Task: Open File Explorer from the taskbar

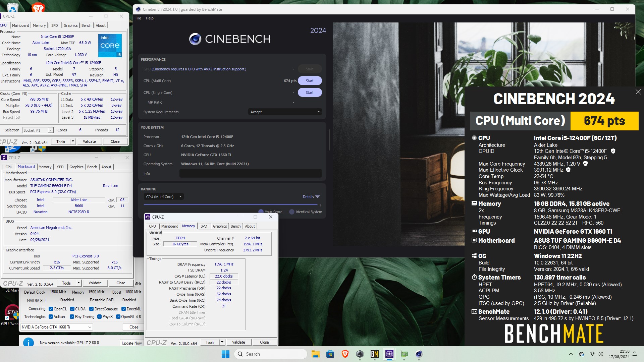Action: coord(315,354)
